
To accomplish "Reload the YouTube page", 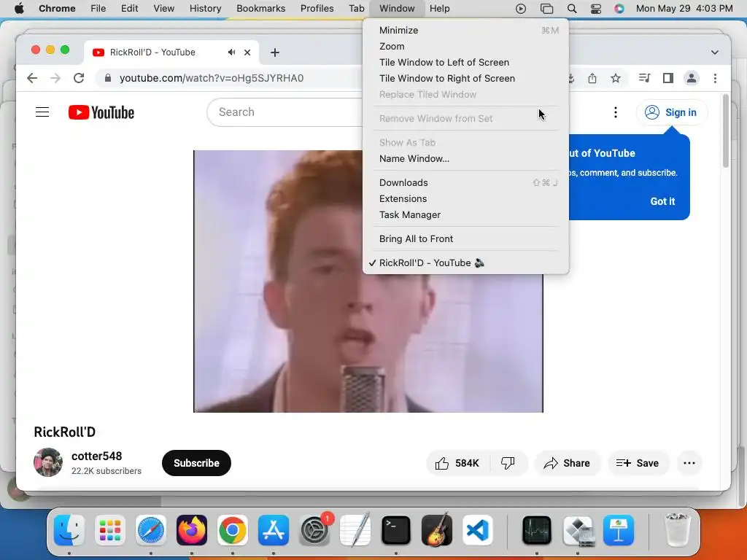I will point(79,78).
